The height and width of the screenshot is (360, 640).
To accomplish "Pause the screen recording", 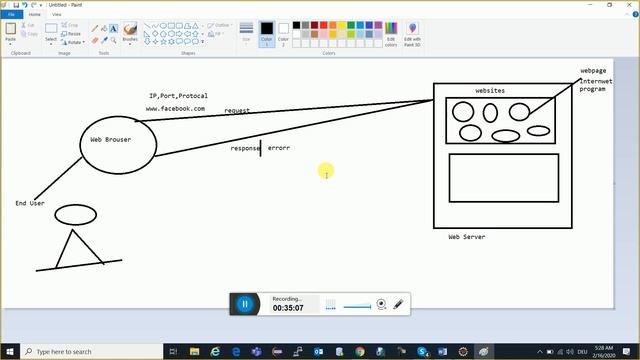I will pos(245,304).
